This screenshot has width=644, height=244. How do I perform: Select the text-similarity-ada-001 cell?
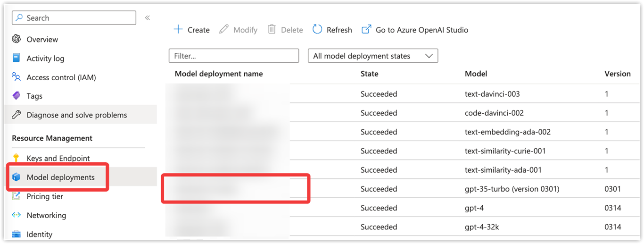pyautogui.click(x=503, y=170)
